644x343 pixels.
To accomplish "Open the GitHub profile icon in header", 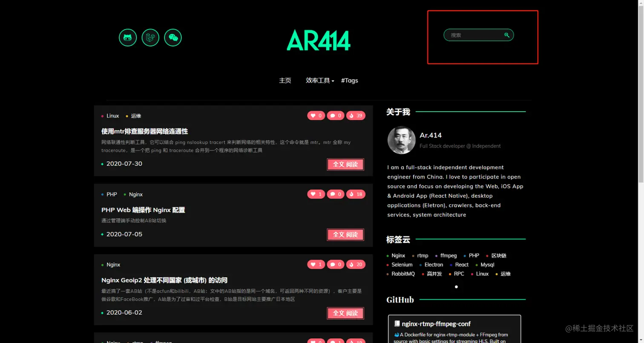I will 127,37.
